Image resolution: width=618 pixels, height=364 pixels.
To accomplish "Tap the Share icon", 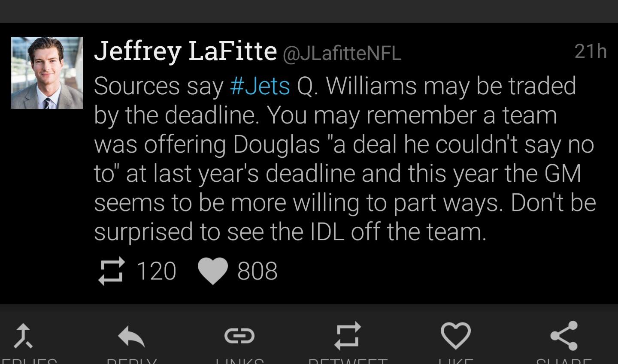I will pyautogui.click(x=564, y=336).
